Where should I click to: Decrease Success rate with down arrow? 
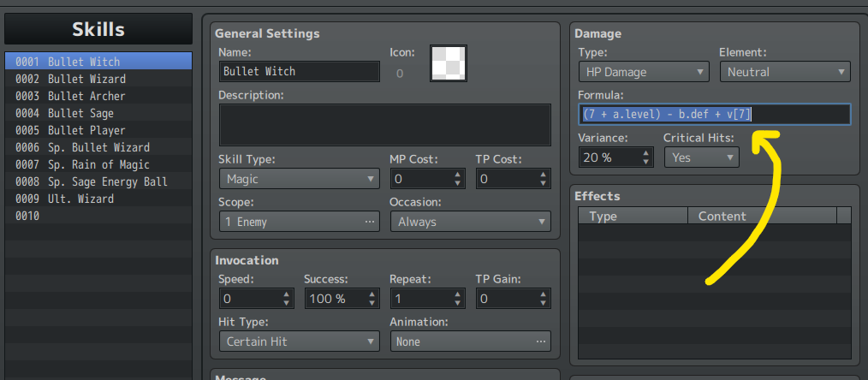[372, 303]
